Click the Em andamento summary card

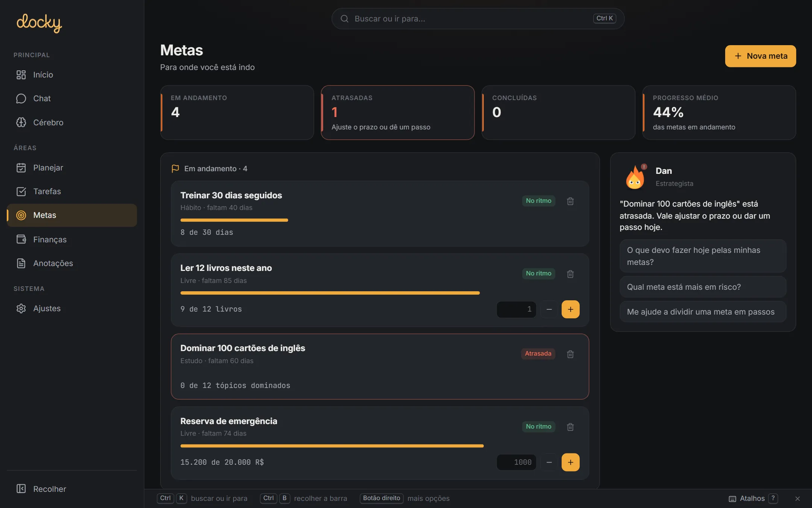coord(237,113)
